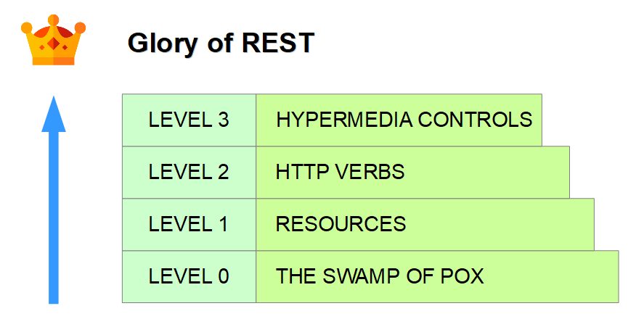Select the Glory of REST title

pyautogui.click(x=221, y=44)
